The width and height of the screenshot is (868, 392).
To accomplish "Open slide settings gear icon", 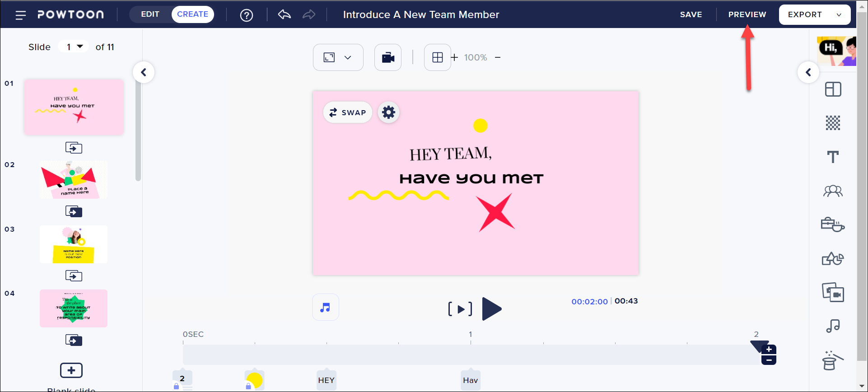I will [388, 112].
